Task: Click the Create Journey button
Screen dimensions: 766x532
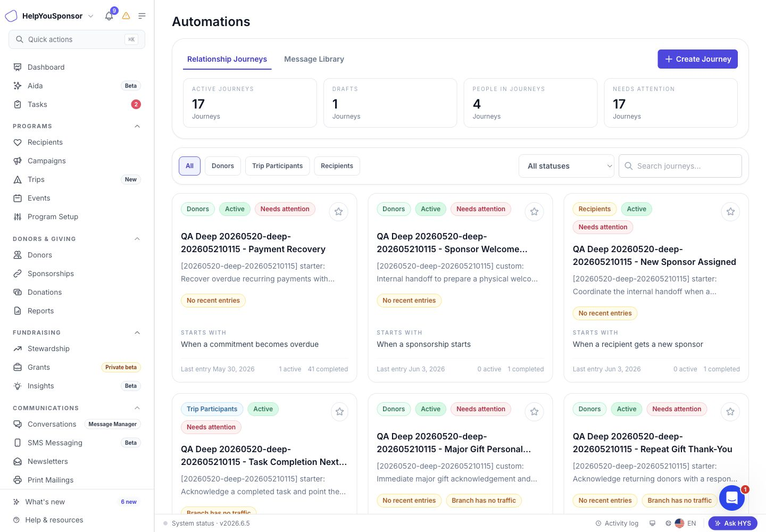Action: click(x=698, y=59)
